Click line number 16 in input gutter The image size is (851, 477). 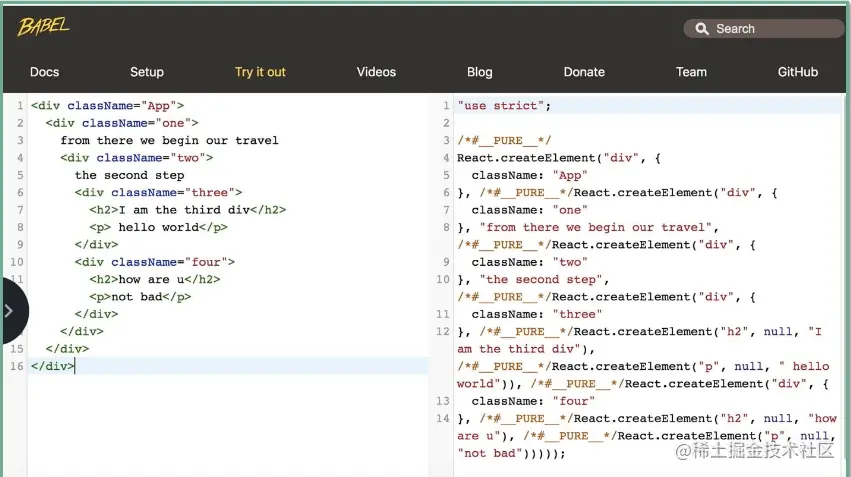17,366
